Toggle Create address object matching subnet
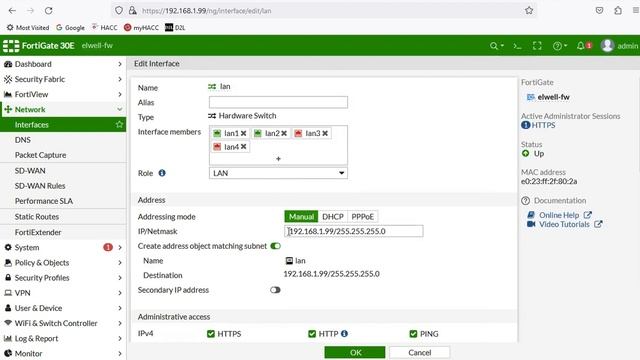Image resolution: width=640 pixels, height=360 pixels. point(276,246)
